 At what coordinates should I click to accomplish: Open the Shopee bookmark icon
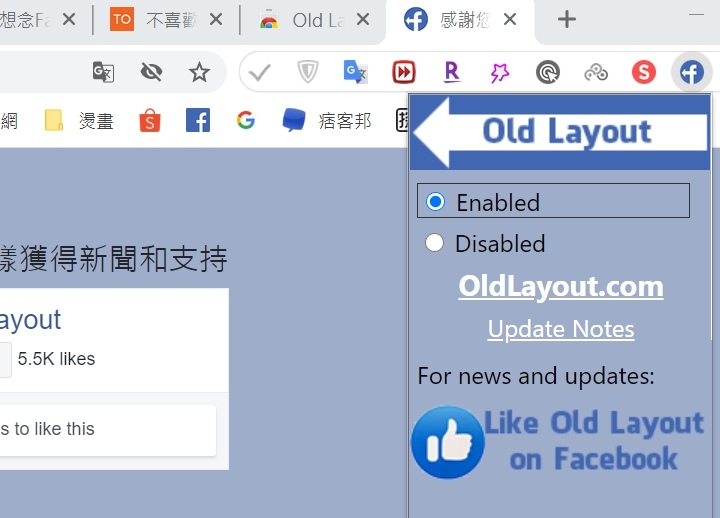(150, 121)
